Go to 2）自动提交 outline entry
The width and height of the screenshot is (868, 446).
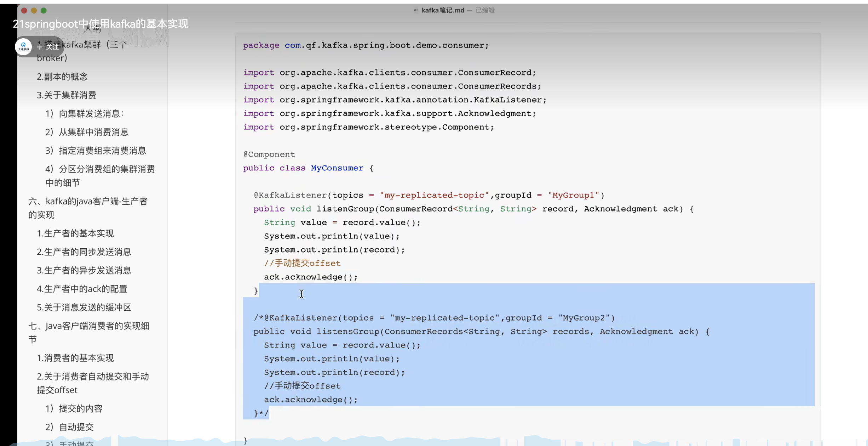(69, 427)
